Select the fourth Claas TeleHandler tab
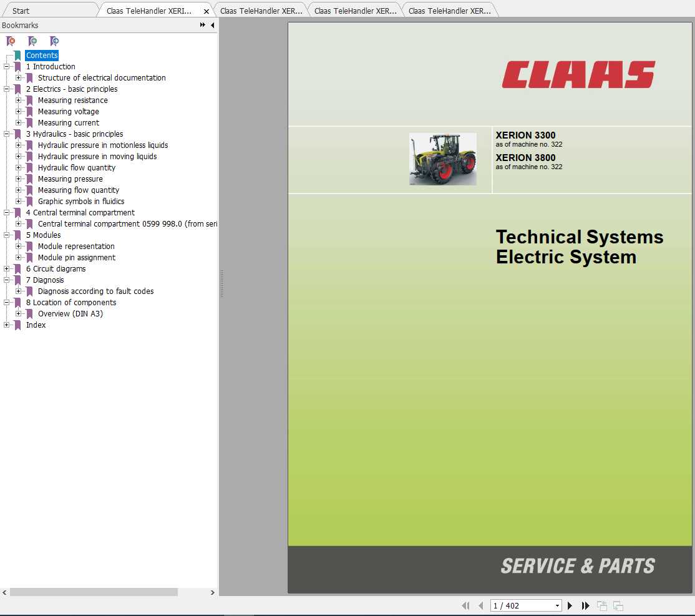The width and height of the screenshot is (695, 616). (449, 11)
